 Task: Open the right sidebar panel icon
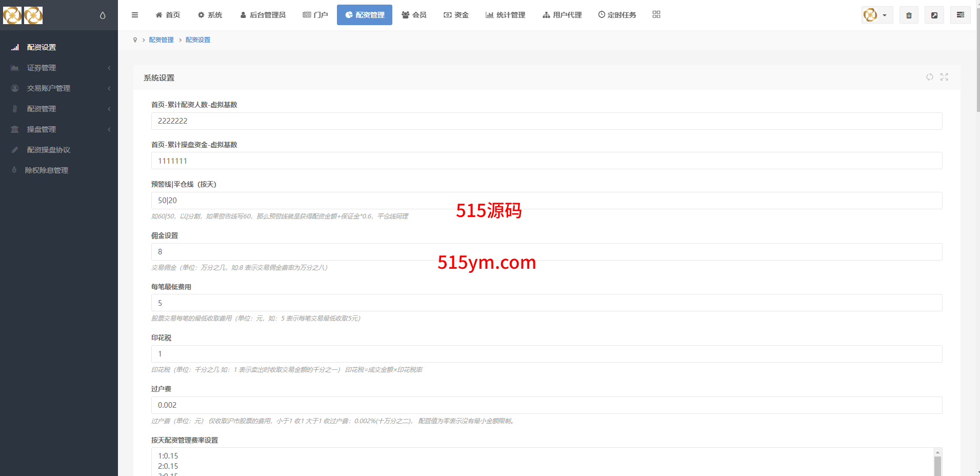click(x=960, y=15)
